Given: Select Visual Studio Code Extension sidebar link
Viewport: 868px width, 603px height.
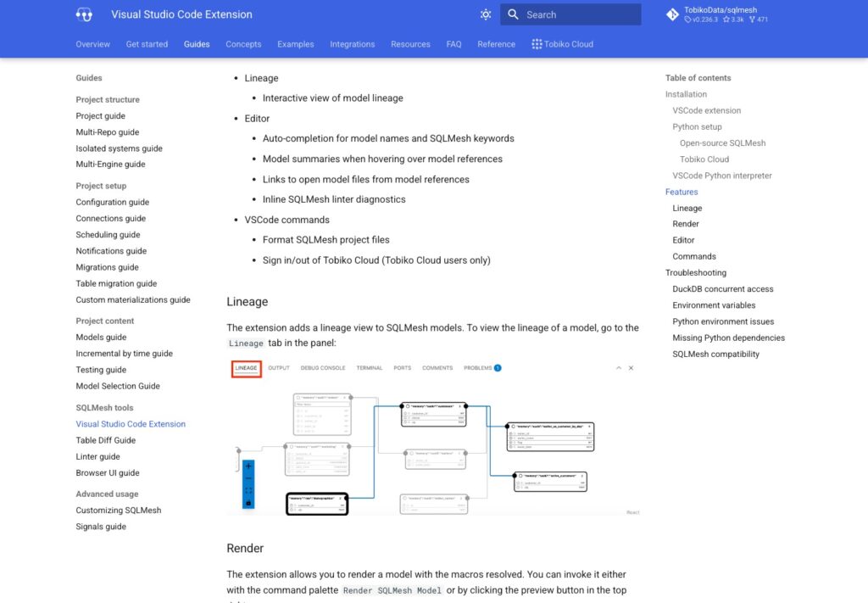Looking at the screenshot, I should tap(131, 424).
